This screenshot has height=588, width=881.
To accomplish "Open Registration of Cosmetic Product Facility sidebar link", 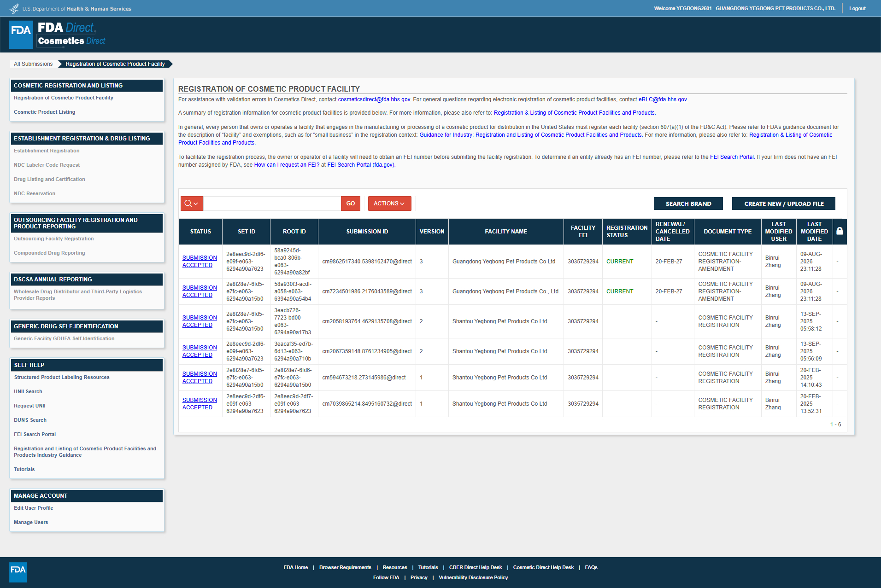I will pyautogui.click(x=64, y=98).
